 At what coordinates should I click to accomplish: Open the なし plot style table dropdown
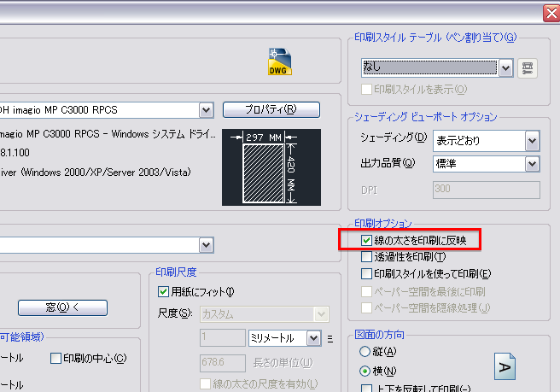[505, 67]
